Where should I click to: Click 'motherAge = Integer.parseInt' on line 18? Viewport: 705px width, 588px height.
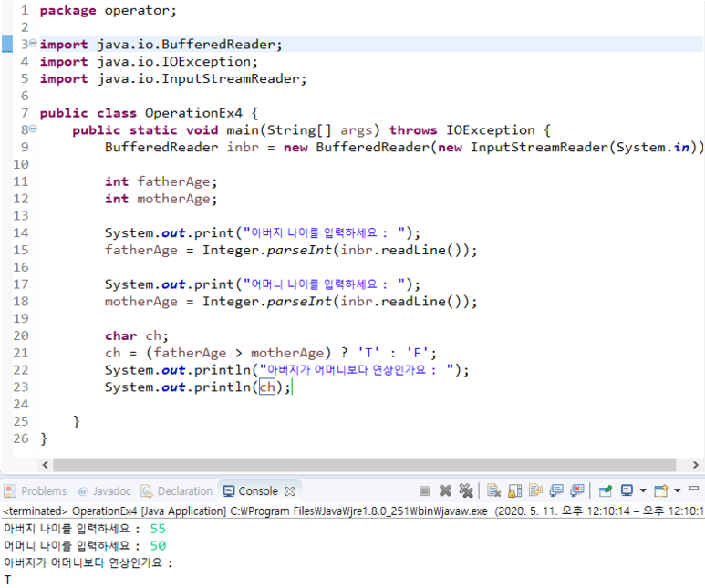click(x=218, y=301)
